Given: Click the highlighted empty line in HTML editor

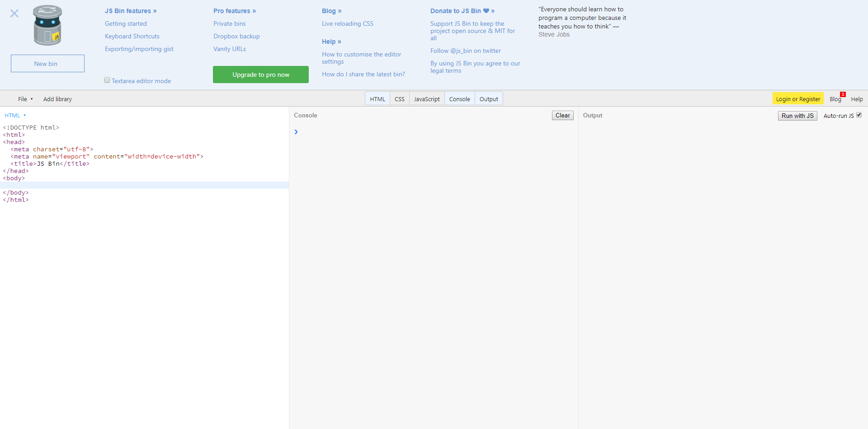Looking at the screenshot, I should [145, 185].
